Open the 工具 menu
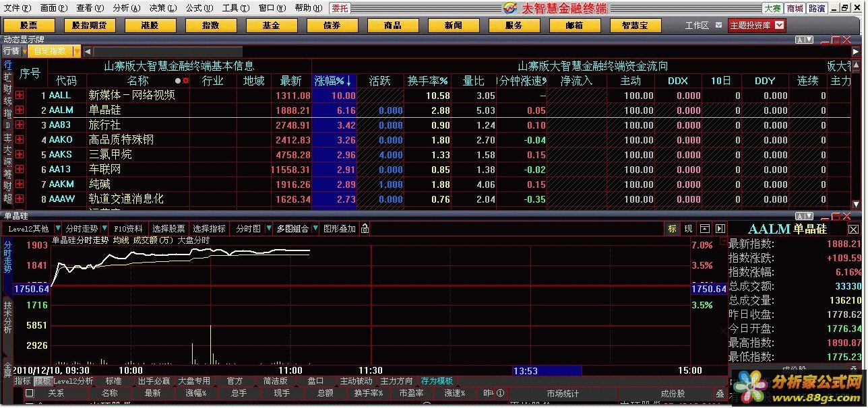This screenshot has width=868, height=408. (235, 8)
